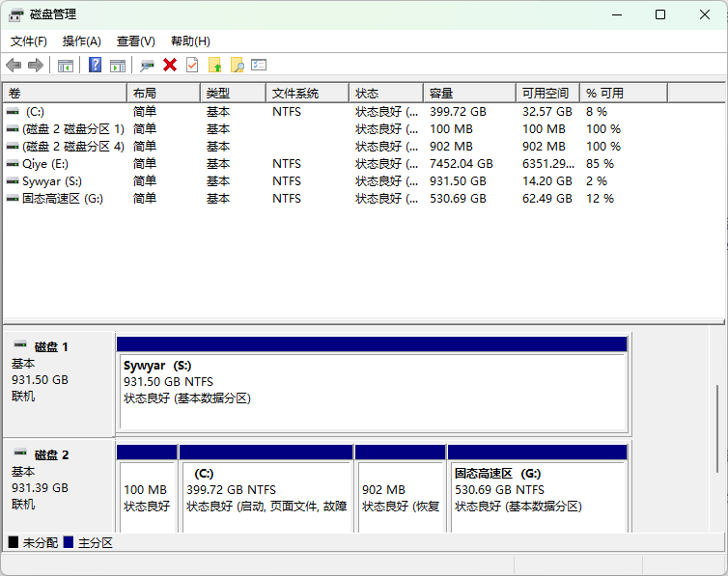Click 530.69 GB capacity cell in volume list
The image size is (728, 576).
[x=458, y=199]
